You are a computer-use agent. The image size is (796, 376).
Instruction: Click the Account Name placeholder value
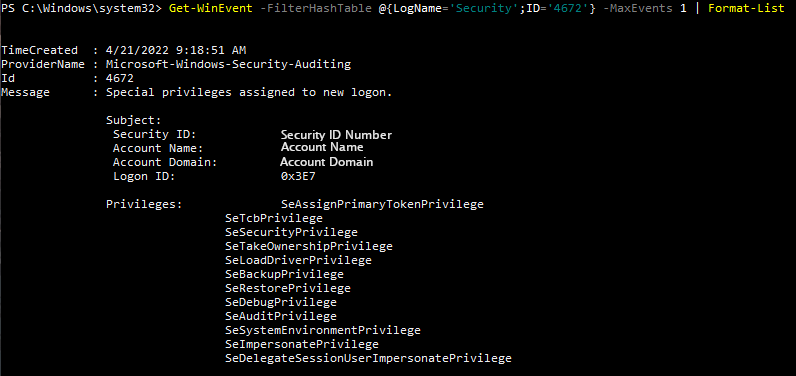[322, 147]
